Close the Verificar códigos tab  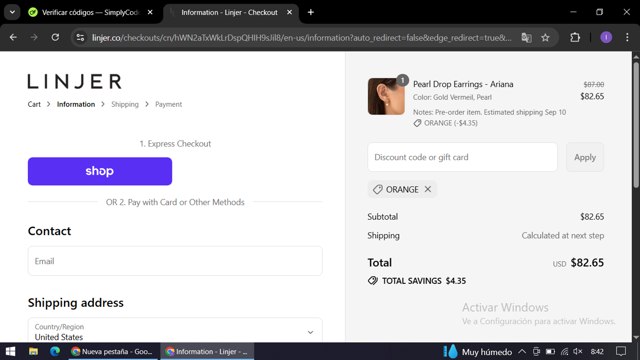pyautogui.click(x=150, y=12)
